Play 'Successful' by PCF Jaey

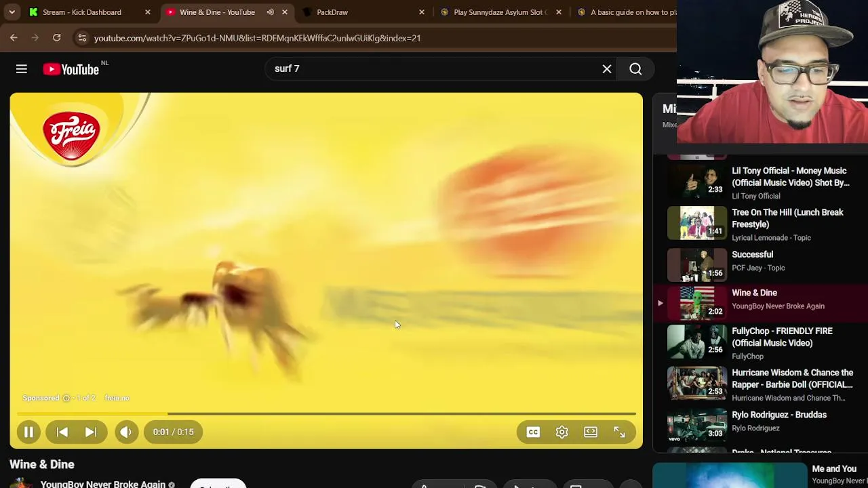click(752, 254)
